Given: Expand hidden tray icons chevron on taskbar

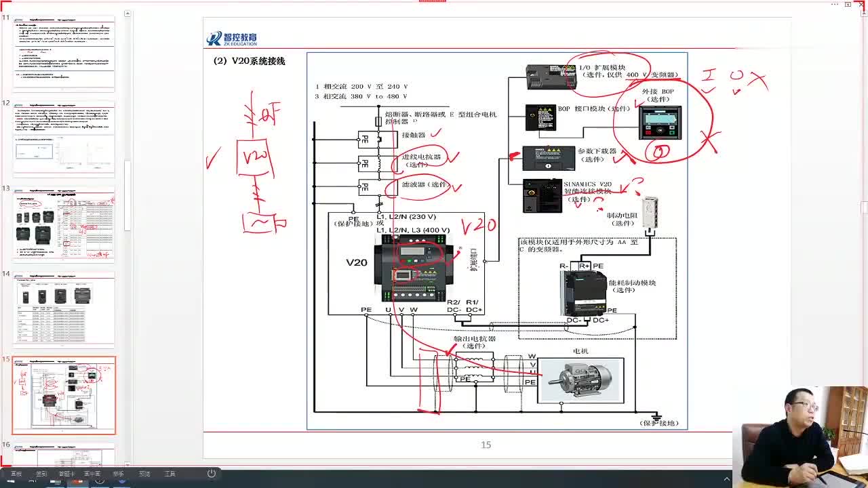Looking at the screenshot, I should click(x=728, y=479).
